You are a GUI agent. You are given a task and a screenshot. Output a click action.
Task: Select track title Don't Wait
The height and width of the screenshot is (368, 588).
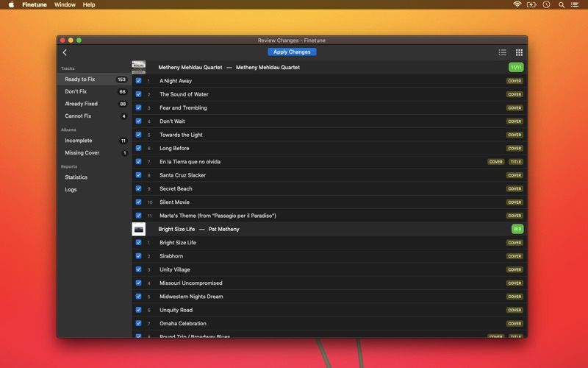172,121
